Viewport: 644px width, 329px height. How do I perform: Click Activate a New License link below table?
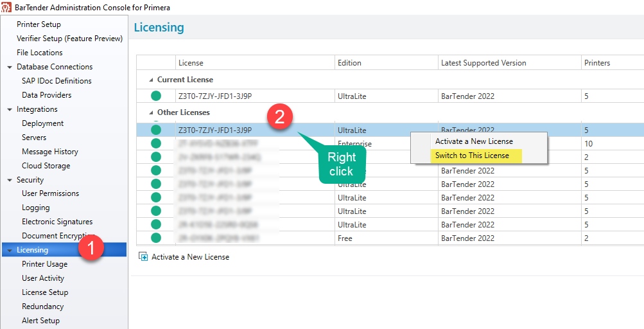click(190, 256)
